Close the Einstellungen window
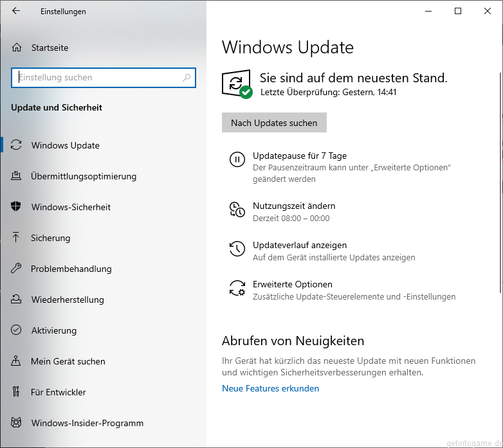 pyautogui.click(x=488, y=11)
